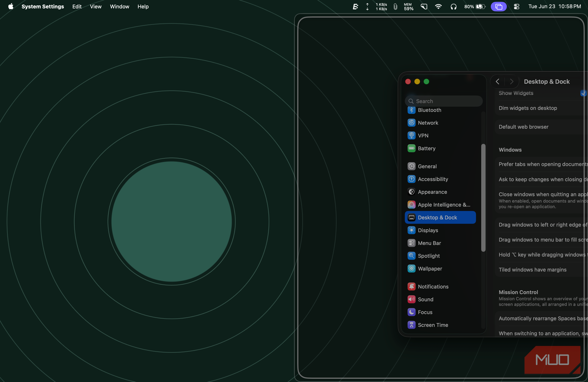Image resolution: width=588 pixels, height=382 pixels.
Task: Minimize System Settings with the yellow button
Action: pos(417,82)
